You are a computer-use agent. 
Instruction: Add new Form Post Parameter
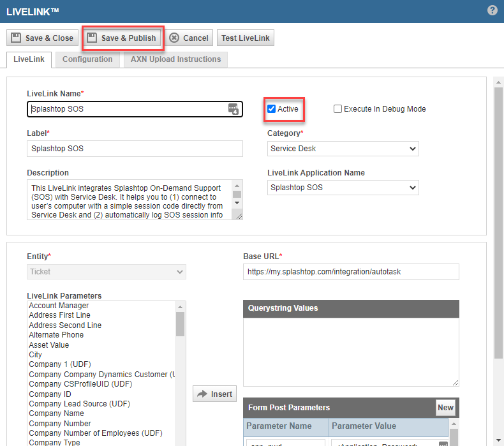(x=445, y=408)
